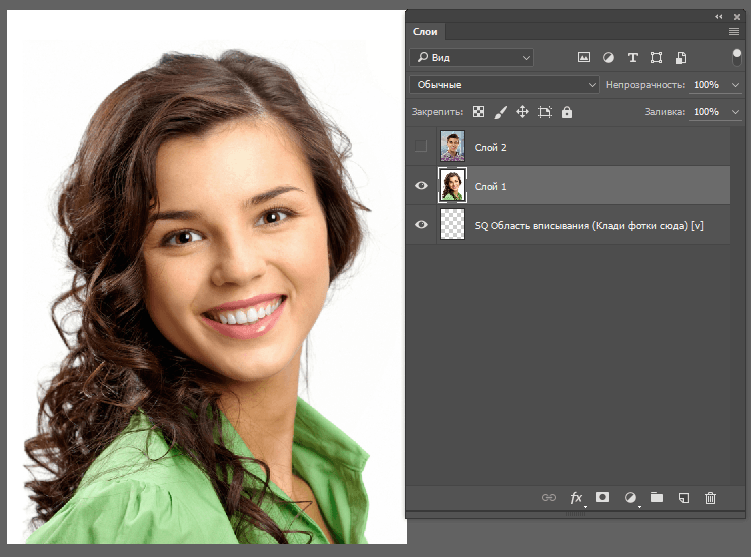Image resolution: width=751 pixels, height=557 pixels.
Task: Select the transparent SQ layer thumbnail
Action: tap(452, 224)
